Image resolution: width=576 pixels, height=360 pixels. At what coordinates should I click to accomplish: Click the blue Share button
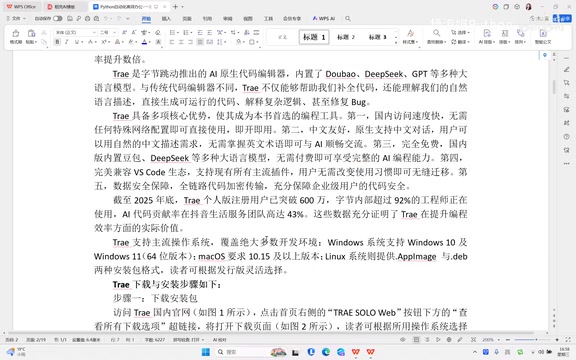(x=562, y=18)
